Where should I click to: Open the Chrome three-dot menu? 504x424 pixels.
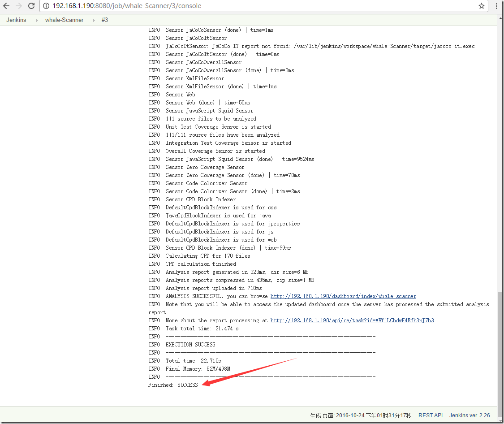click(496, 6)
